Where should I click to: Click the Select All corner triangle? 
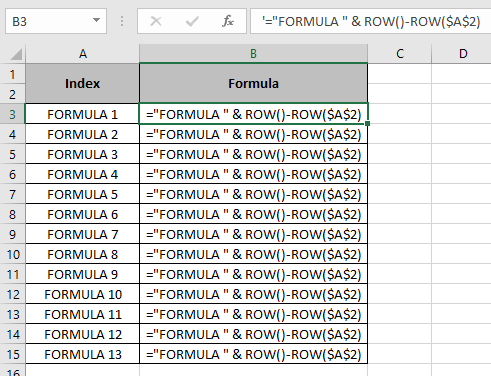point(16,54)
